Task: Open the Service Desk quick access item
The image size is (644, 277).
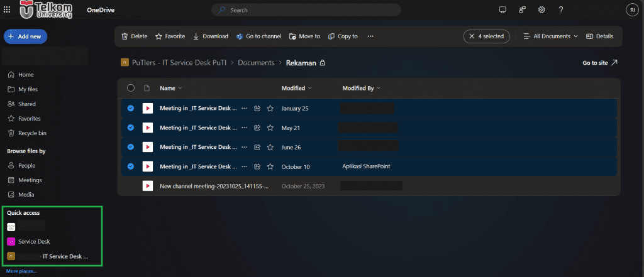Action: [x=29, y=242]
